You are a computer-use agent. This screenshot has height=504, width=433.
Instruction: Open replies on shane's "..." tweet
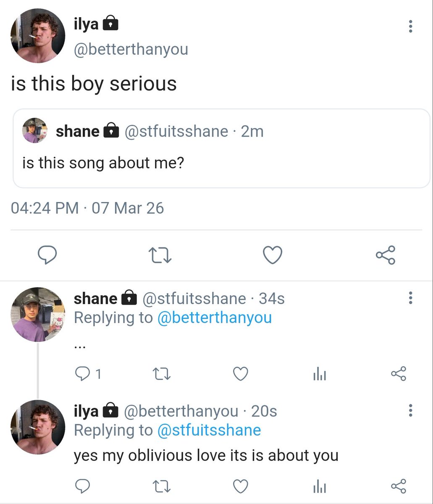[x=88, y=373]
